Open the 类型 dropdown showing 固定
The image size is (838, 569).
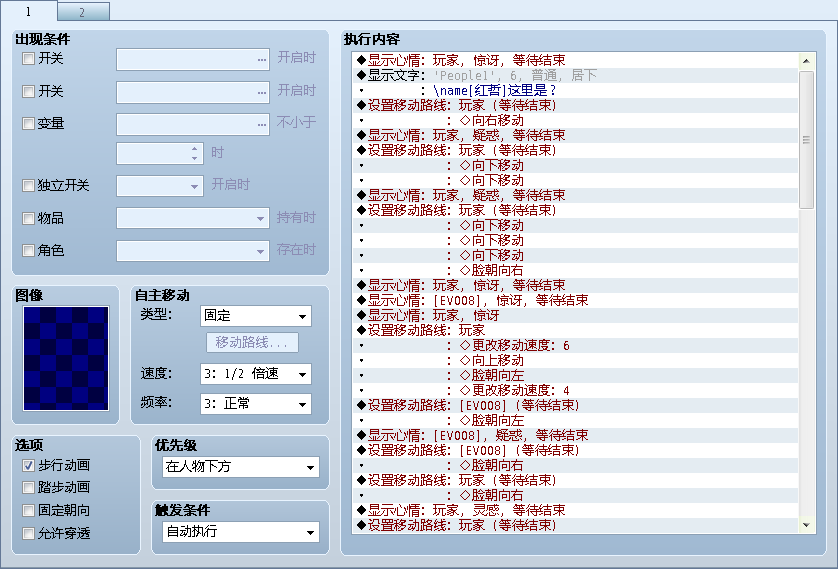pyautogui.click(x=255, y=316)
